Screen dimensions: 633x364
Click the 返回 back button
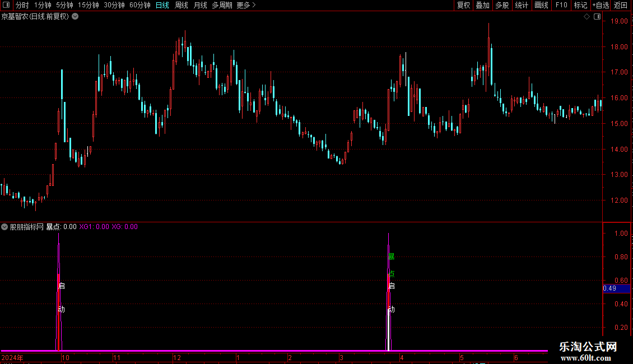pyautogui.click(x=621, y=5)
